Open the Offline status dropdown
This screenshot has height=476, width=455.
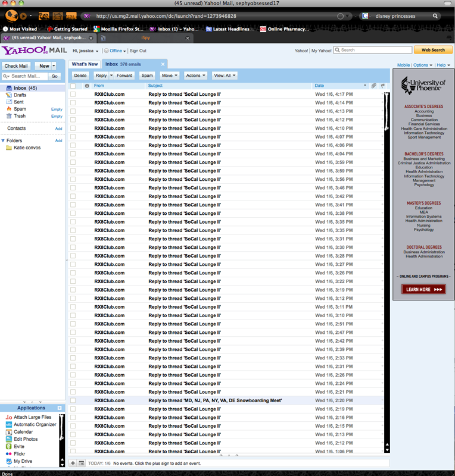click(115, 51)
